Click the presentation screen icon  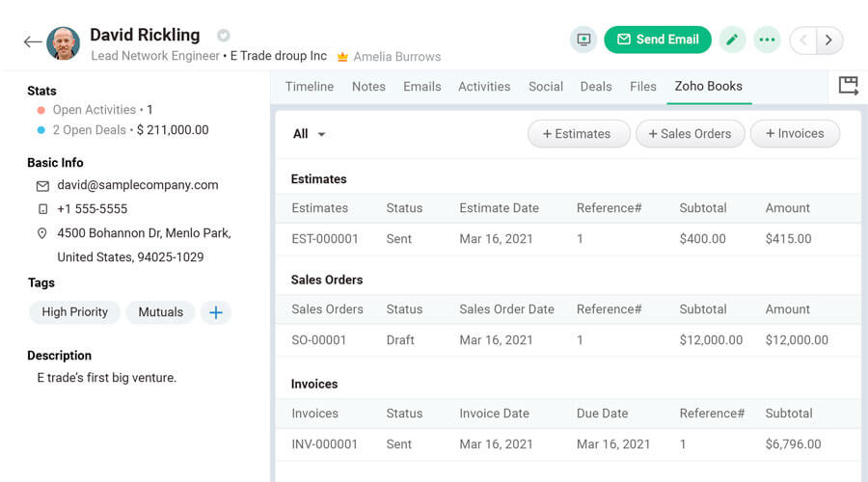point(583,40)
